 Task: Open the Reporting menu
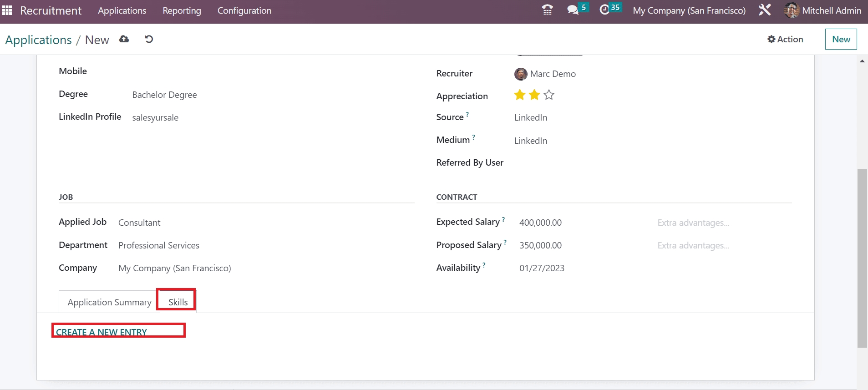tap(182, 10)
